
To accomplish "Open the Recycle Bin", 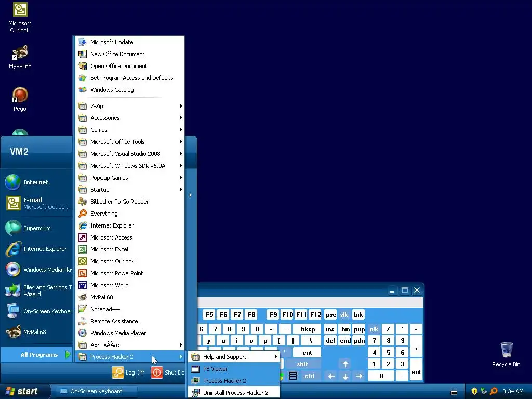I will tap(506, 354).
